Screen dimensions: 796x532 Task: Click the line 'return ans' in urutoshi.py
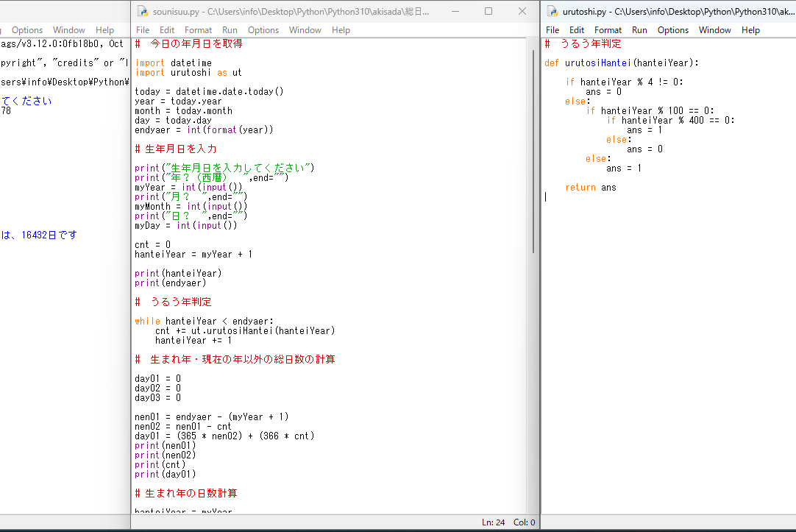pyautogui.click(x=591, y=188)
